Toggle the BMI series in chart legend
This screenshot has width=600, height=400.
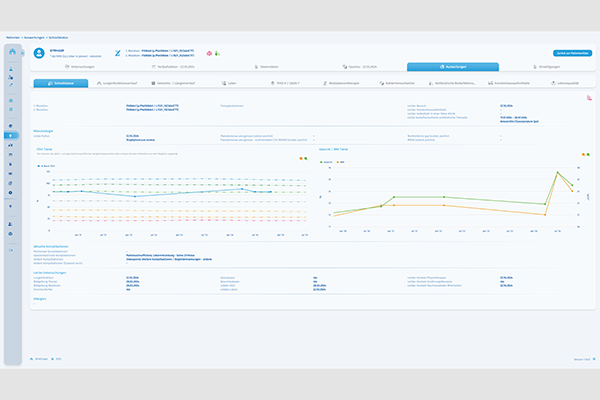tap(342, 160)
